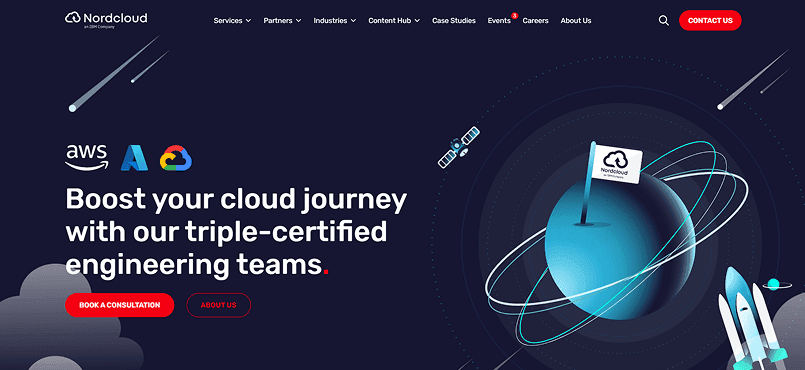Expand the Partners dropdown chevron
This screenshot has height=370, width=805.
pyautogui.click(x=298, y=21)
